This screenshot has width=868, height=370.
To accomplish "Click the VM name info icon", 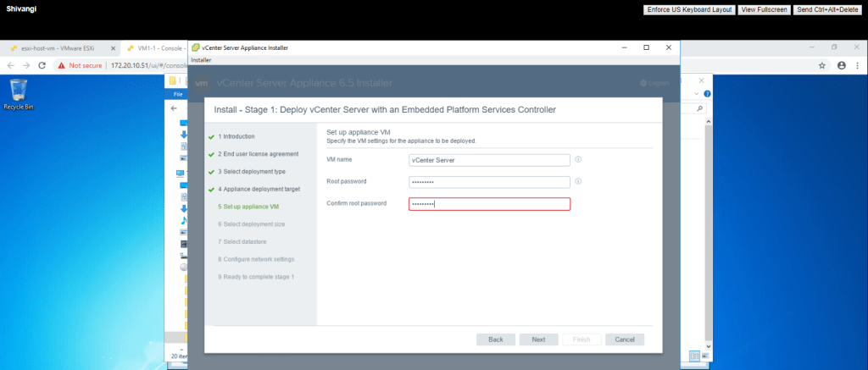I will point(578,159).
